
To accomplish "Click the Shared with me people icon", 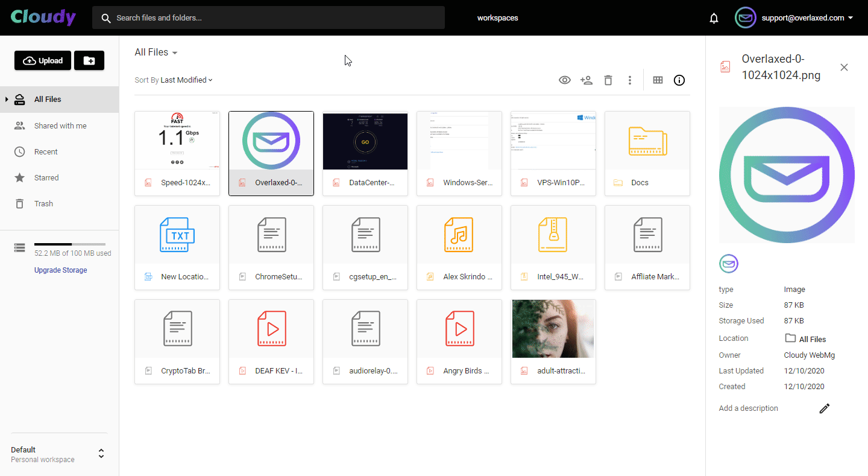I will pos(20,125).
